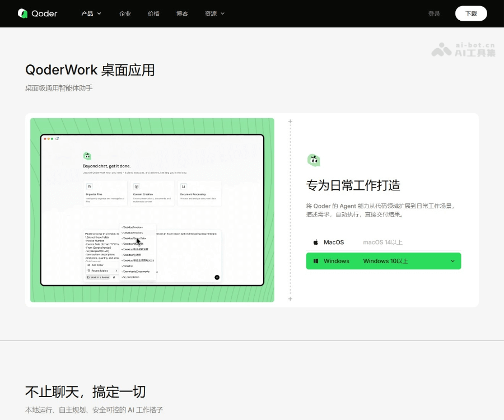The width and height of the screenshot is (504, 420).
Task: Click the Windows logo icon
Action: 315,260
